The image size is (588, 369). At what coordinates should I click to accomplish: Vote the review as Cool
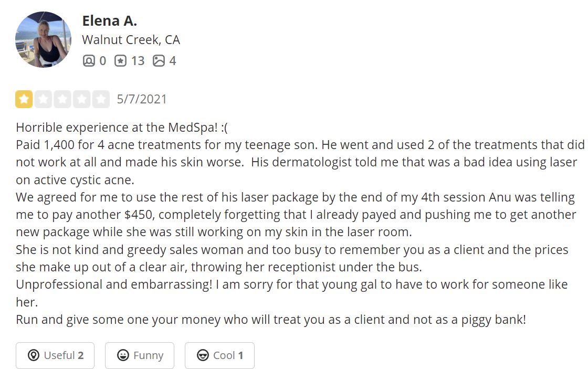[219, 355]
